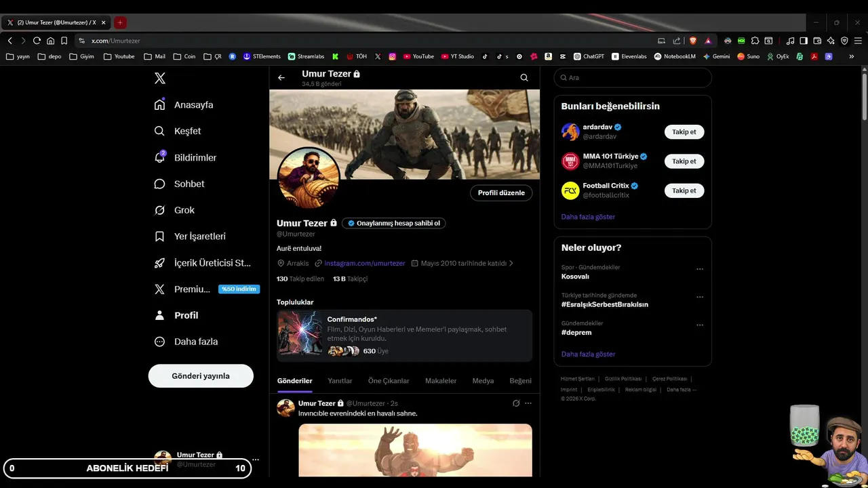Click the #deprem trending topic

pos(576,333)
